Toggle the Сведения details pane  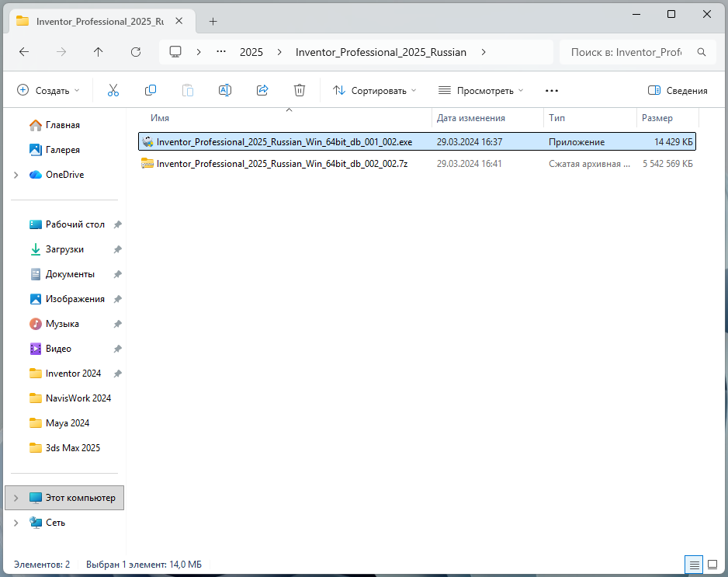(678, 90)
